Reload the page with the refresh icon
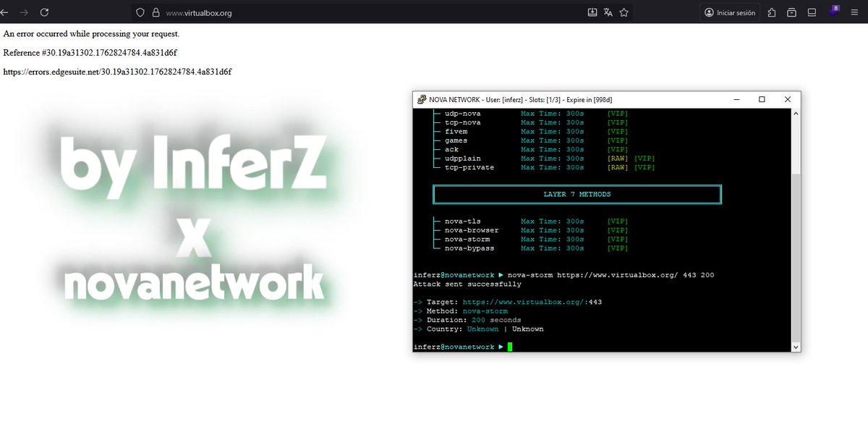This screenshot has height=422, width=868. pyautogui.click(x=45, y=12)
